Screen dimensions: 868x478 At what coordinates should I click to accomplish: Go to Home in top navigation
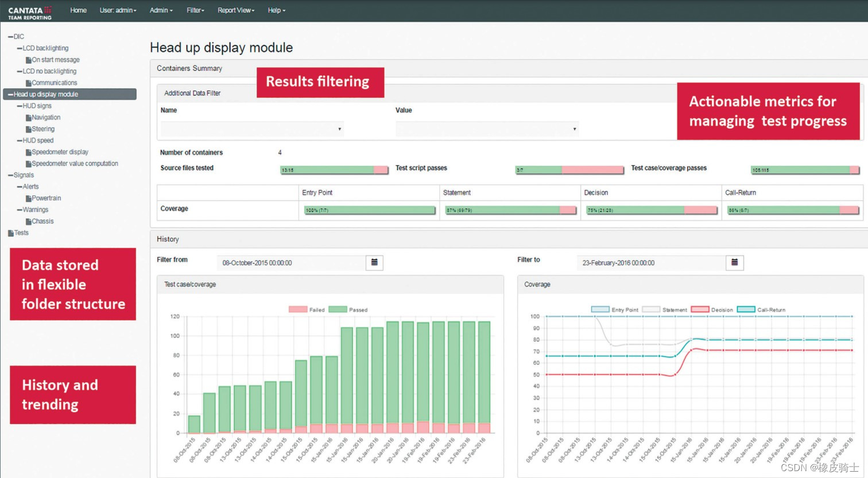point(78,10)
